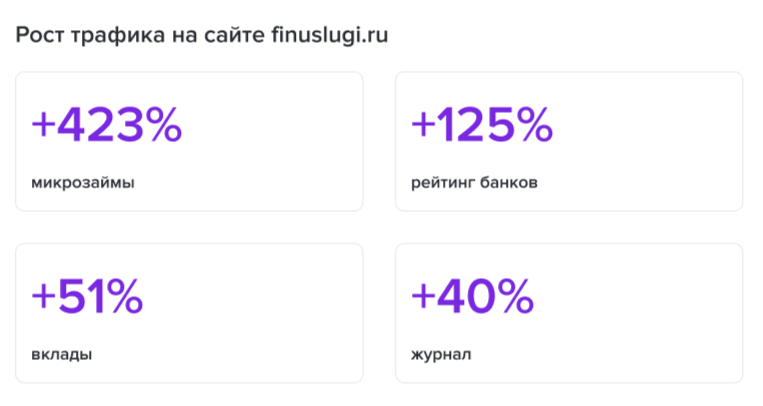Click the 40 digits in fourth card
The height and width of the screenshot is (406, 763).
coord(469,296)
